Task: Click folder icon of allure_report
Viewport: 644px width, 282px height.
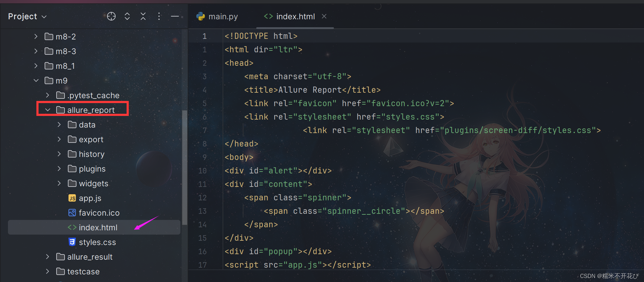Action: pos(61,110)
